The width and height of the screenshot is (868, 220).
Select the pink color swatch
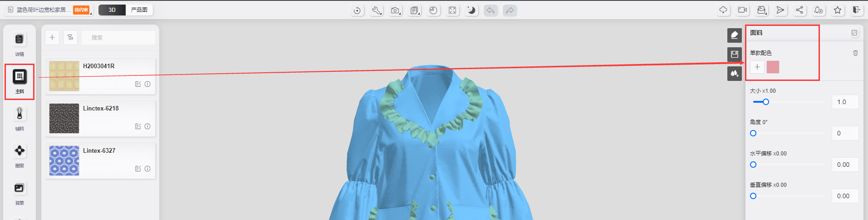point(773,67)
